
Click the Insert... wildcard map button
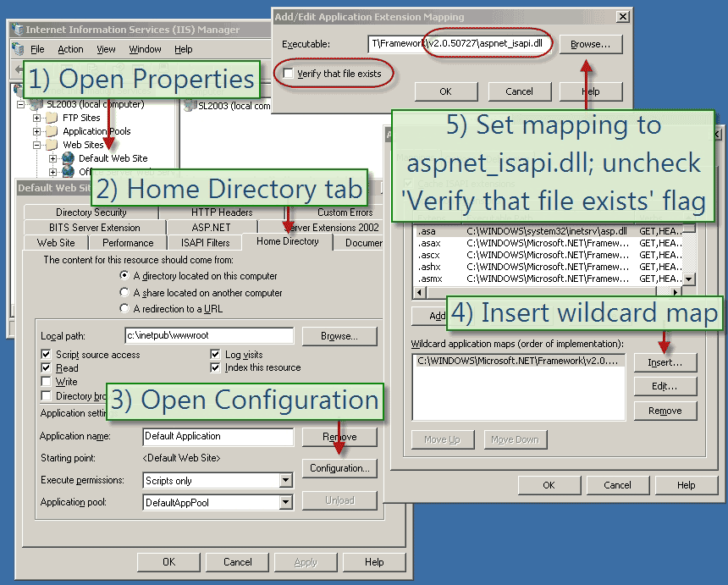point(665,362)
